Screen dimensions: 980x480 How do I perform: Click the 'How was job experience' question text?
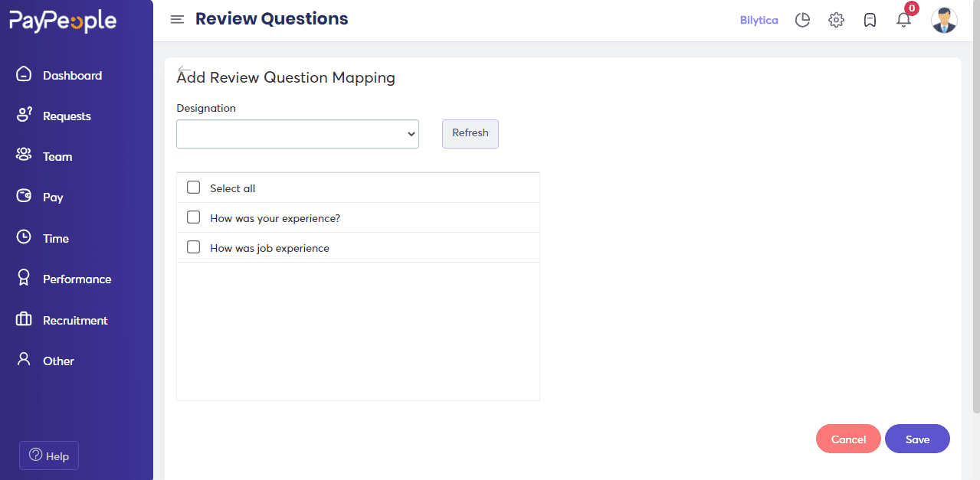(270, 248)
